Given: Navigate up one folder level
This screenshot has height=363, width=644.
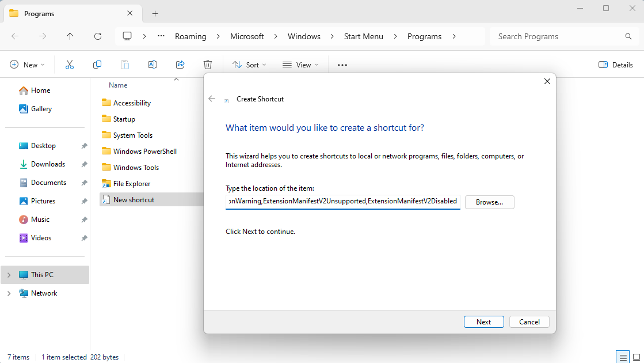Looking at the screenshot, I should pyautogui.click(x=70, y=36).
